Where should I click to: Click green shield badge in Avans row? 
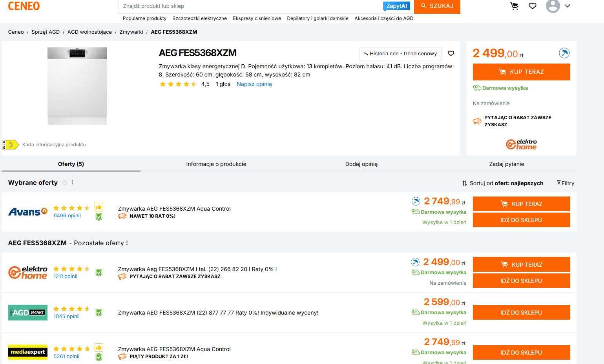tap(99, 217)
